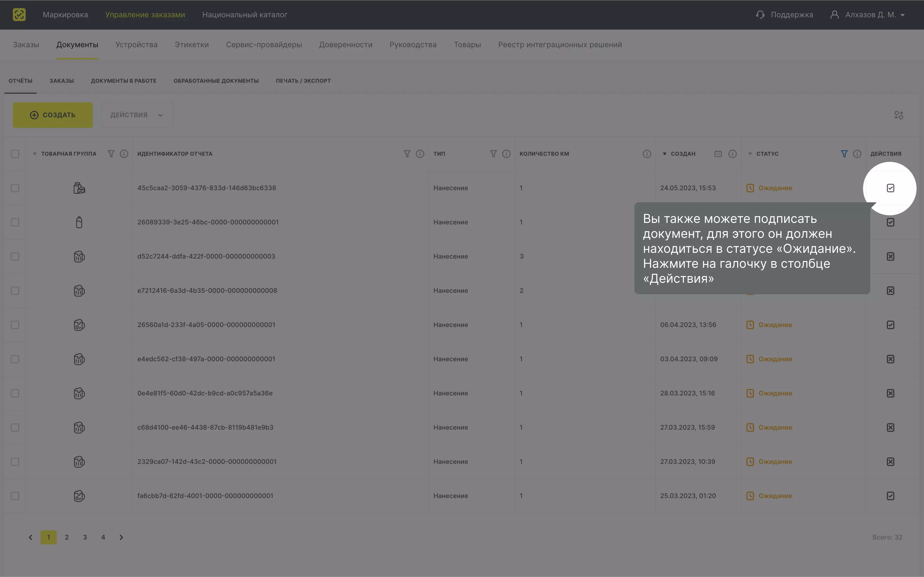924x577 pixels.
Task: Open Устройства tab
Action: tap(137, 45)
